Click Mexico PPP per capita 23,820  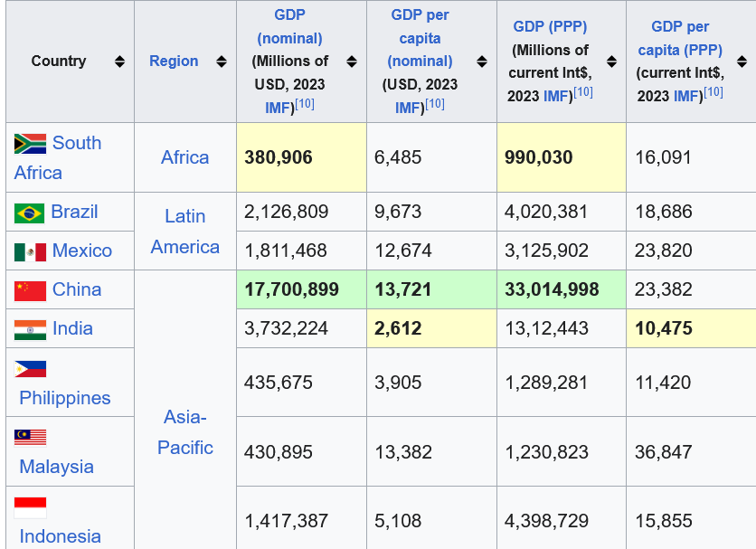click(664, 251)
